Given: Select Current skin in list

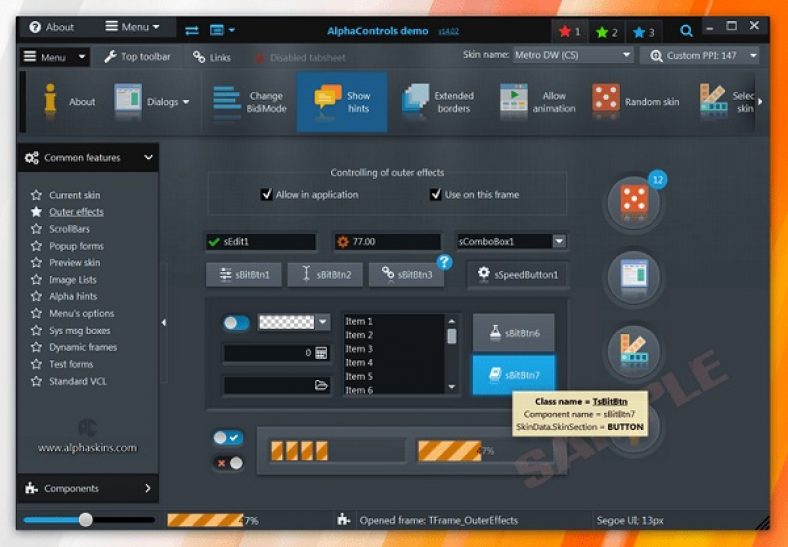Looking at the screenshot, I should [x=74, y=195].
